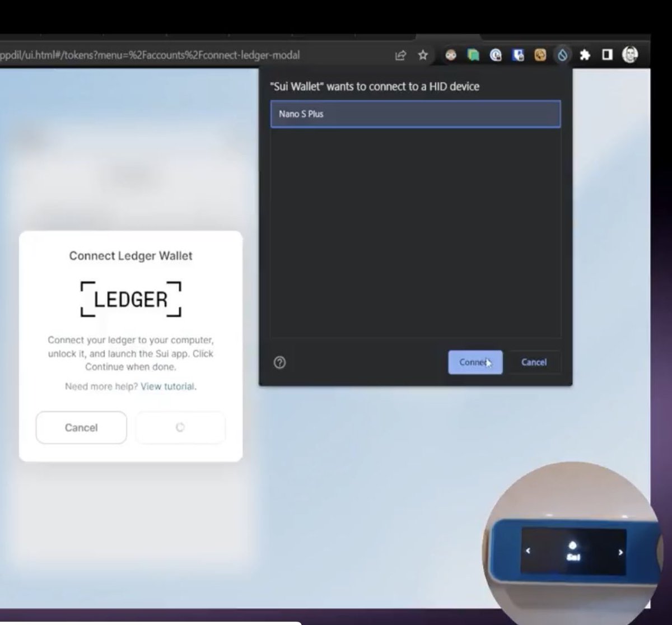Viewport: 672px width, 625px height.
Task: Click the browser address bar URL
Action: coord(150,55)
